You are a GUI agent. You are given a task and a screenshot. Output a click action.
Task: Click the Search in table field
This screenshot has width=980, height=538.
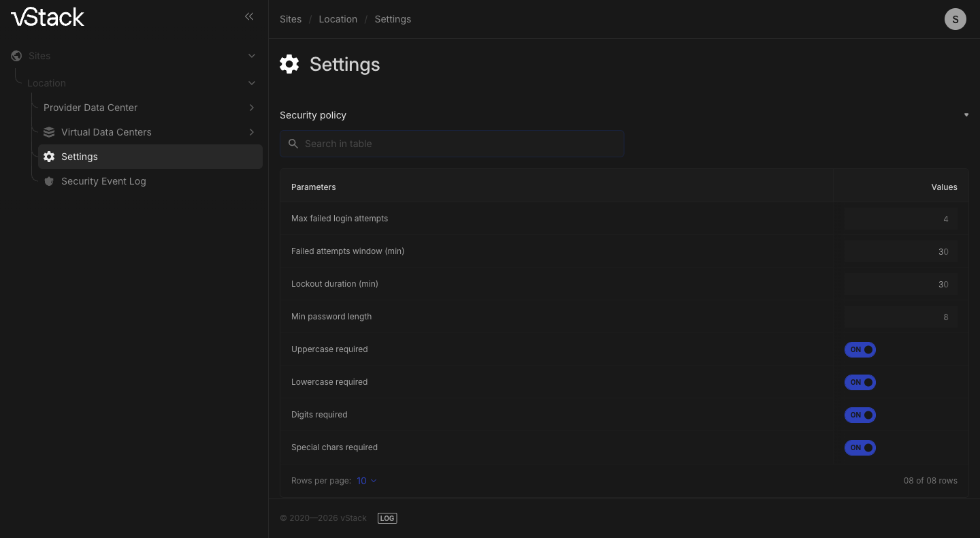click(x=452, y=144)
